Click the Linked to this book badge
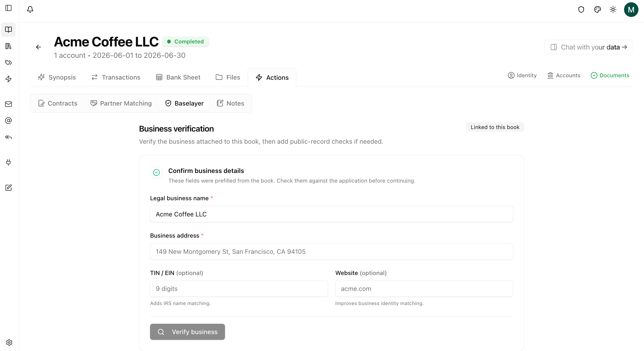Image resolution: width=644 pixels, height=351 pixels. (x=495, y=127)
